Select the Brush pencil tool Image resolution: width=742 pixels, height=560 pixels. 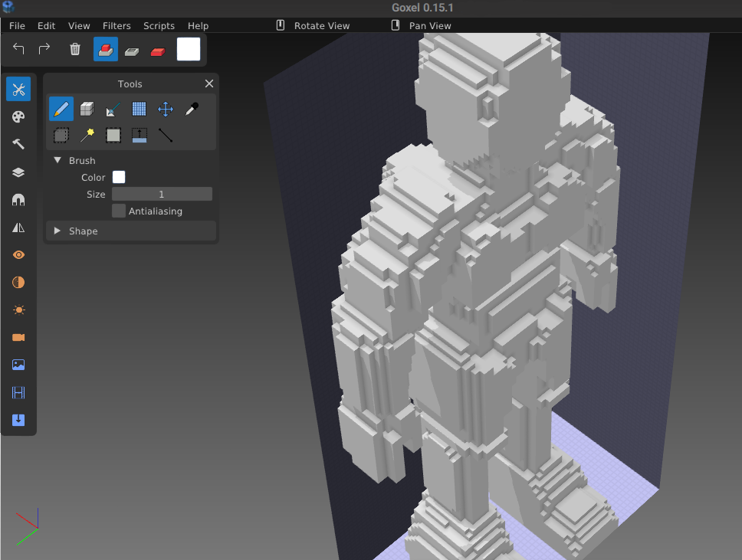(61, 109)
